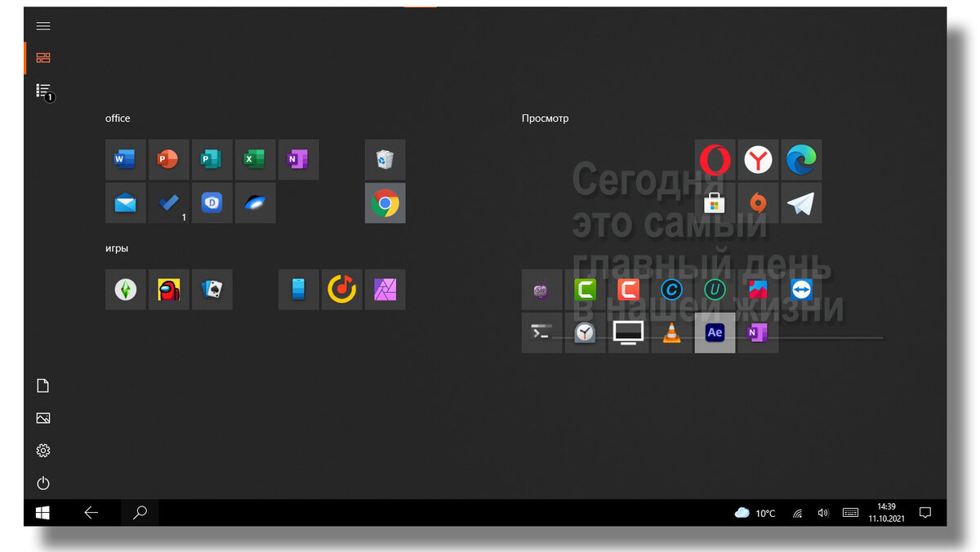The height and width of the screenshot is (552, 980).
Task: Switch to the Pinned tiles view
Action: (43, 58)
